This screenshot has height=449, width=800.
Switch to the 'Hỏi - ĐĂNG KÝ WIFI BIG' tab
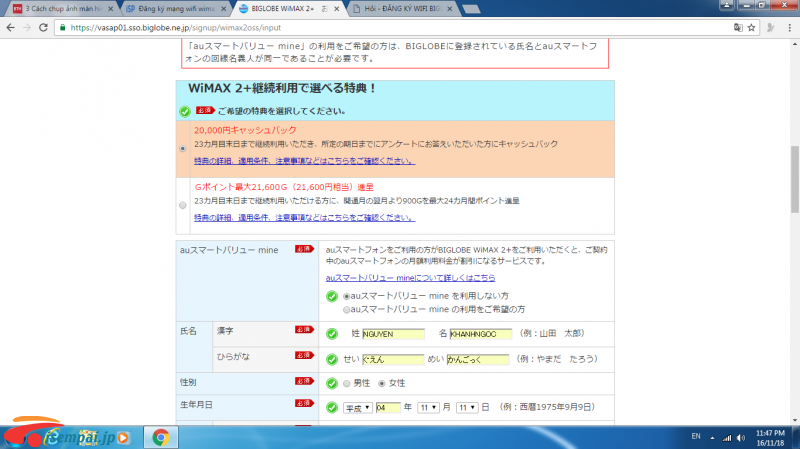402,9
